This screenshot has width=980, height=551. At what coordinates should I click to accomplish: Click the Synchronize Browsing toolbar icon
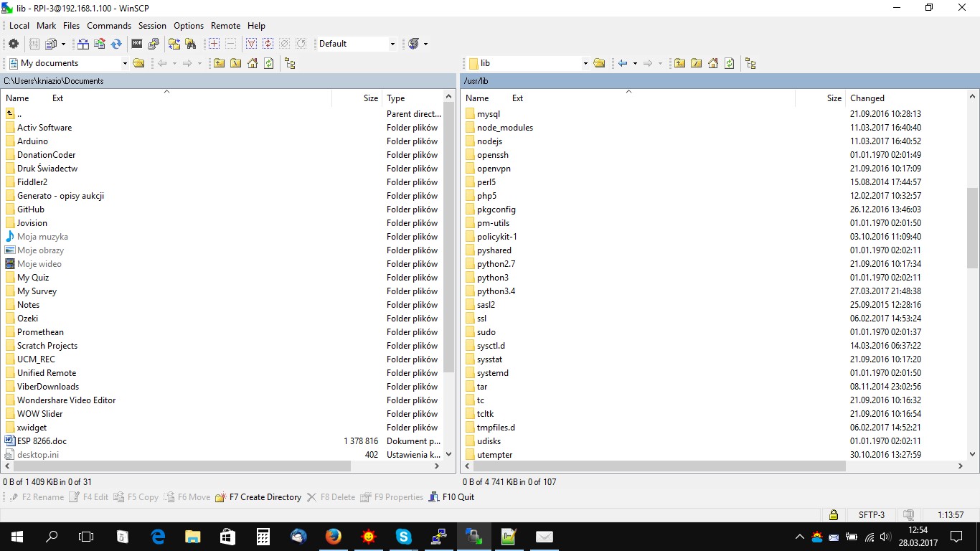click(174, 44)
